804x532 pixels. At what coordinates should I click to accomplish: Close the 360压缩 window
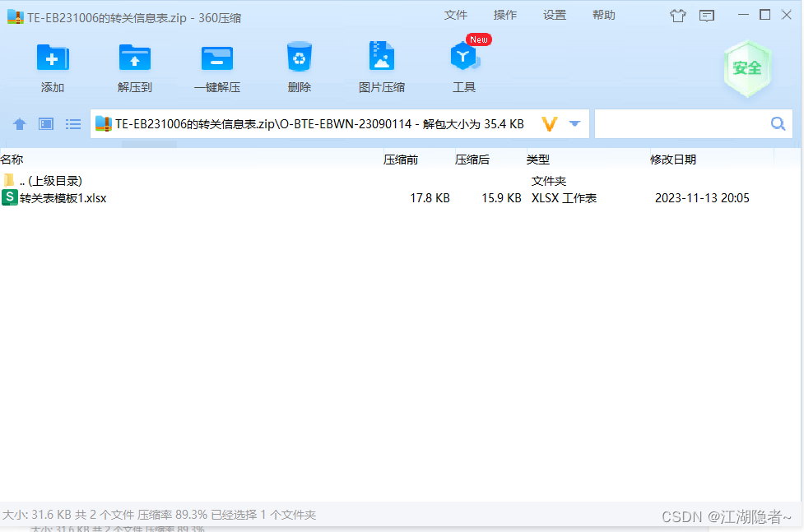click(x=787, y=15)
